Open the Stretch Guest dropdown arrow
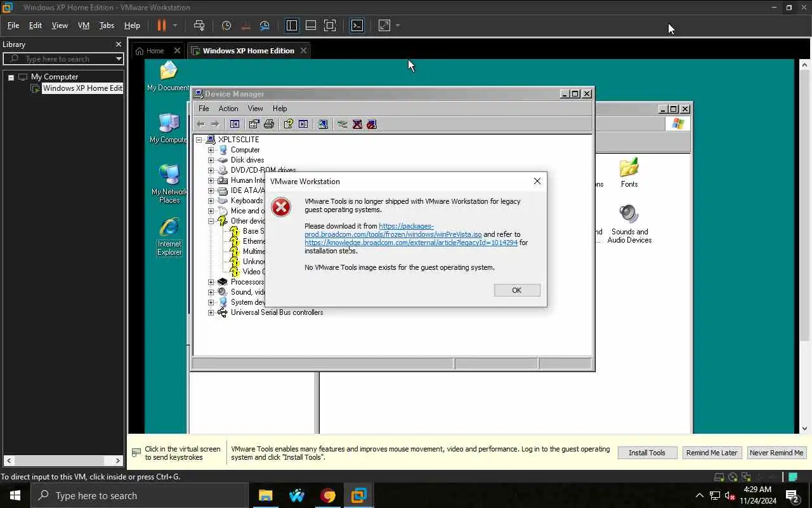This screenshot has height=508, width=812. [398, 25]
